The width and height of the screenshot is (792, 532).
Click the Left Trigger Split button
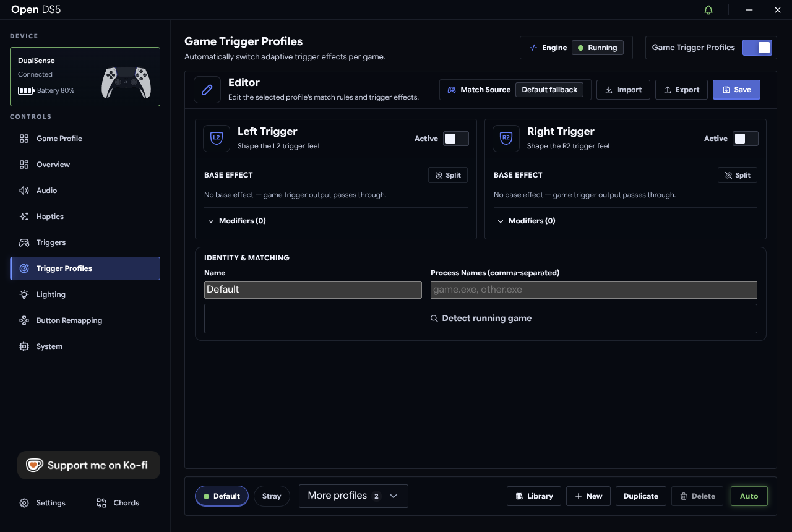click(448, 175)
